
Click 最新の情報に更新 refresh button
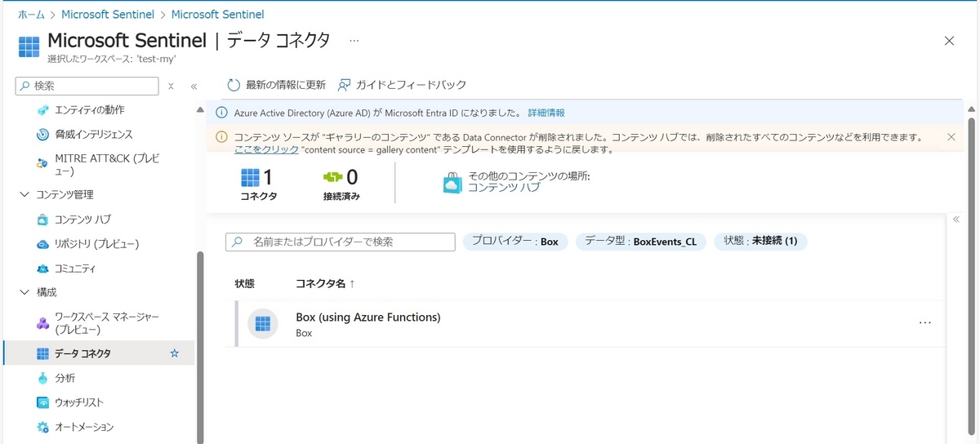click(276, 85)
